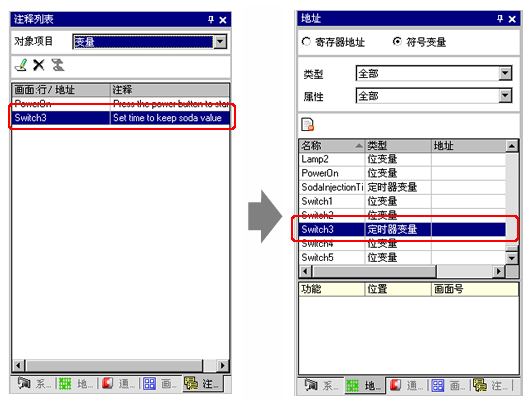Select the SodaInjectionTi timer variable row

point(402,187)
